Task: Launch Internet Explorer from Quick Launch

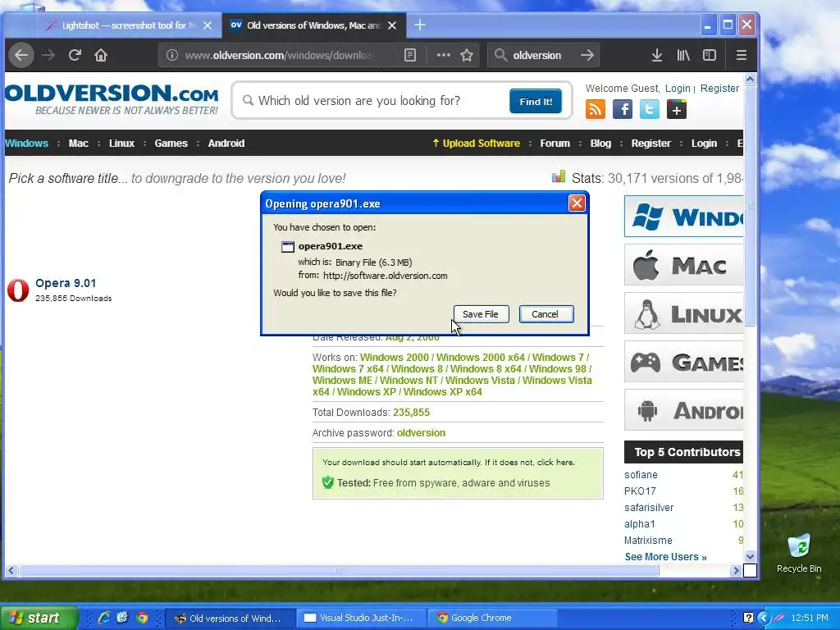Action: [x=104, y=618]
